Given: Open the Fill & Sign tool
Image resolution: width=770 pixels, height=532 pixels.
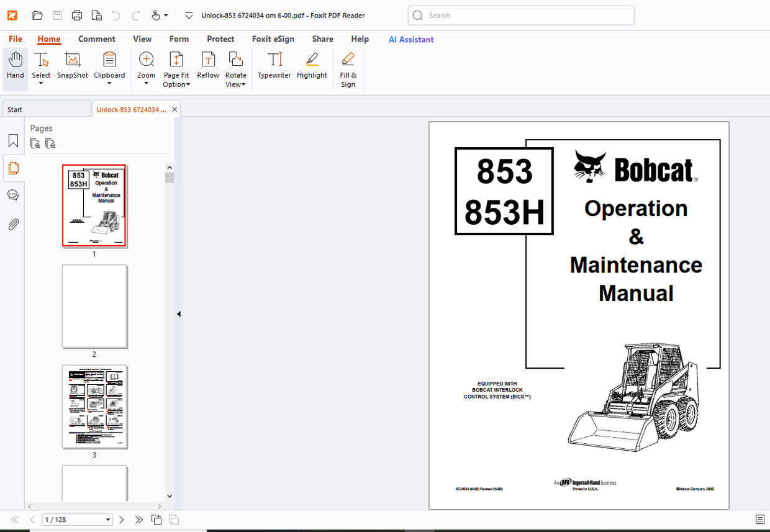Looking at the screenshot, I should [348, 67].
